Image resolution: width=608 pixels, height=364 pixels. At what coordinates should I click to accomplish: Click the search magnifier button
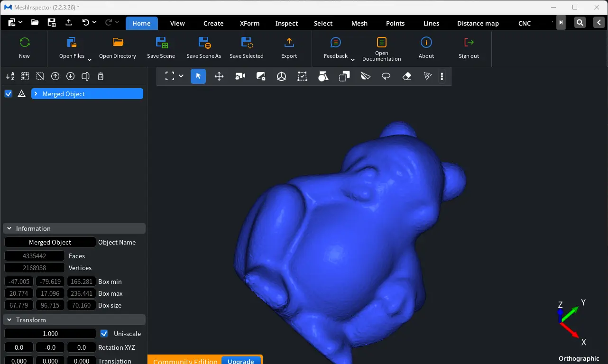(x=580, y=22)
